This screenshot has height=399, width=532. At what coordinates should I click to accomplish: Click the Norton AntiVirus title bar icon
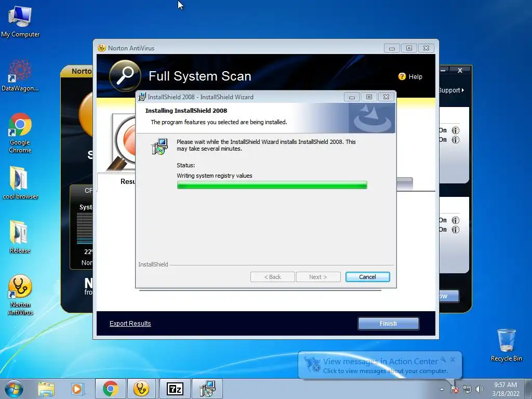101,48
